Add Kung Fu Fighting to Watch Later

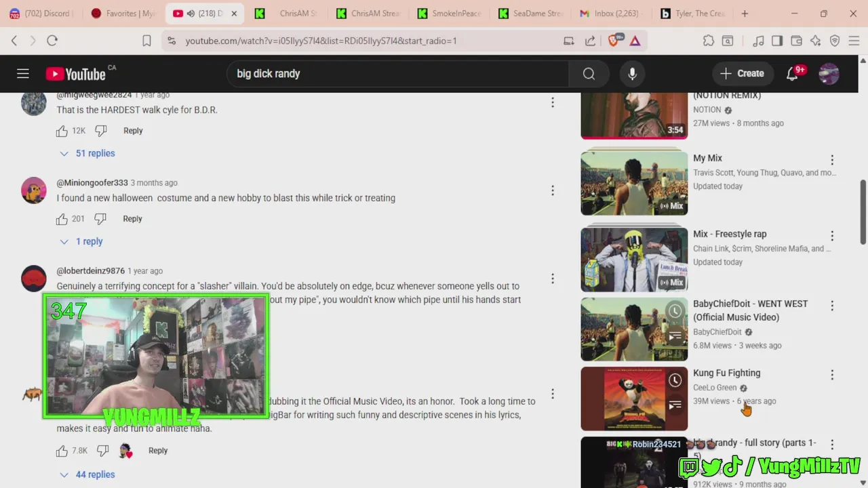(675, 380)
